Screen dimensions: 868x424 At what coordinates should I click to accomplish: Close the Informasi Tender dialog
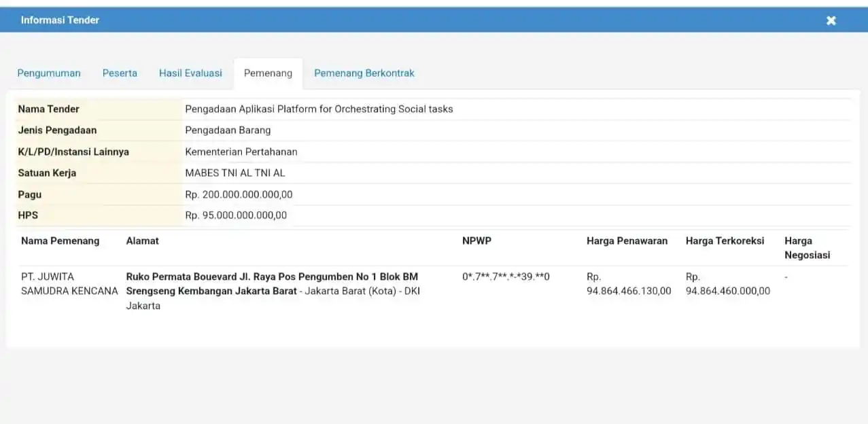pyautogui.click(x=831, y=20)
